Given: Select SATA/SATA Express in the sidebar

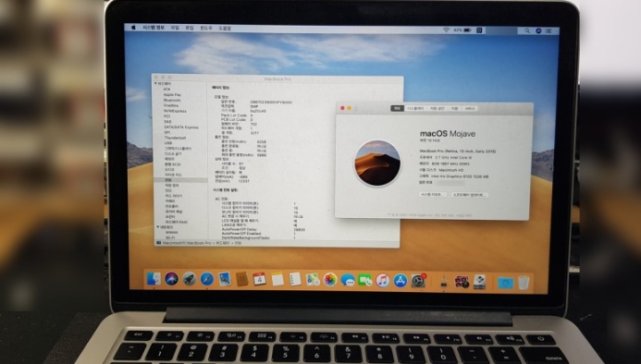Looking at the screenshot, I should [x=181, y=127].
